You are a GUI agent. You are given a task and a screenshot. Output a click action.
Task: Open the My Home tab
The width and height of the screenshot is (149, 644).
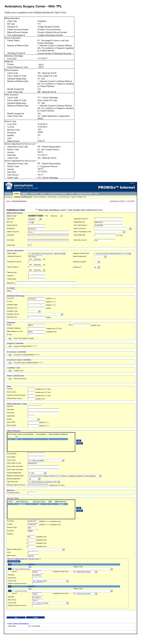[x=8, y=193]
